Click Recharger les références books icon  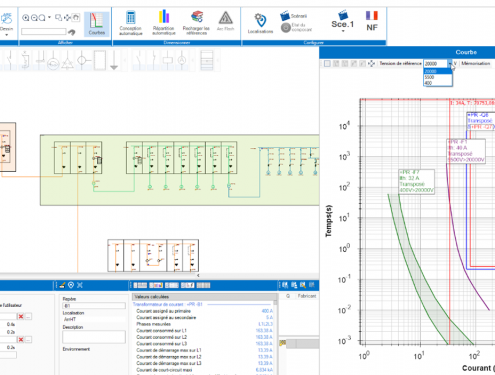tap(196, 23)
